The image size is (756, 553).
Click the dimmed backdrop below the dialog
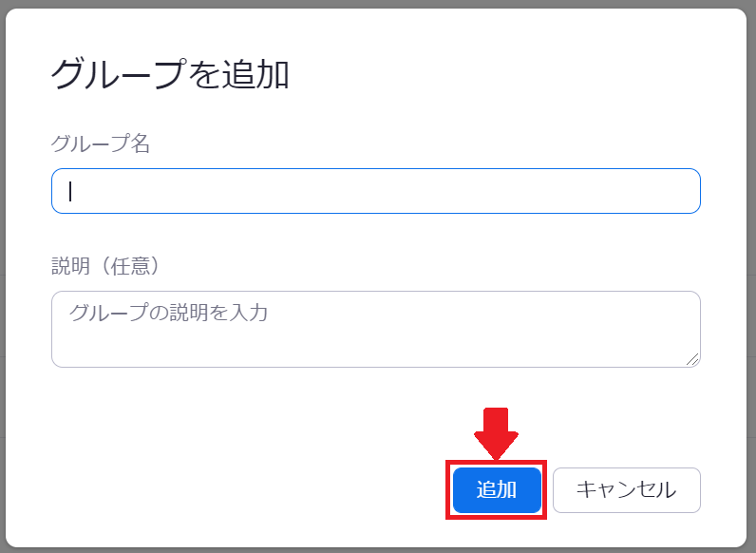coord(378,550)
